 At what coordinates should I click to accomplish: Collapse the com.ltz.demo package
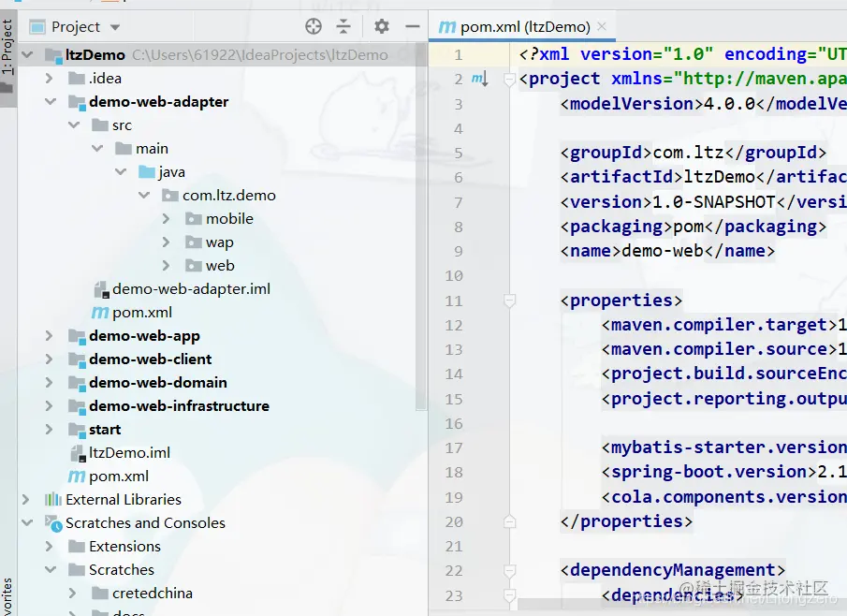[144, 195]
